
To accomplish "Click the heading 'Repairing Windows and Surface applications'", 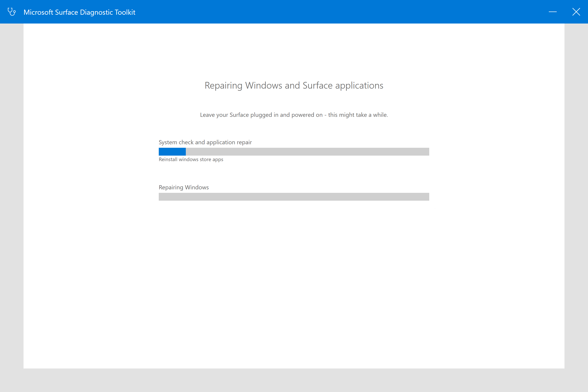I will coord(293,85).
